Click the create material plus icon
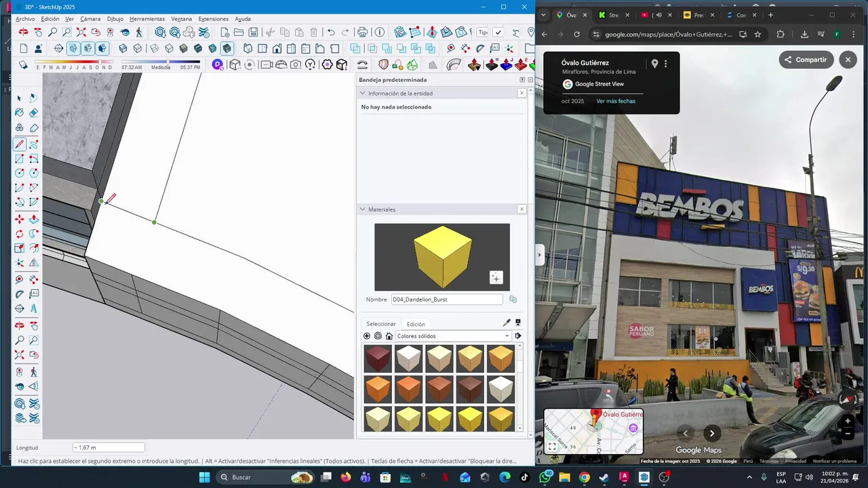The image size is (868, 488). coord(367,335)
